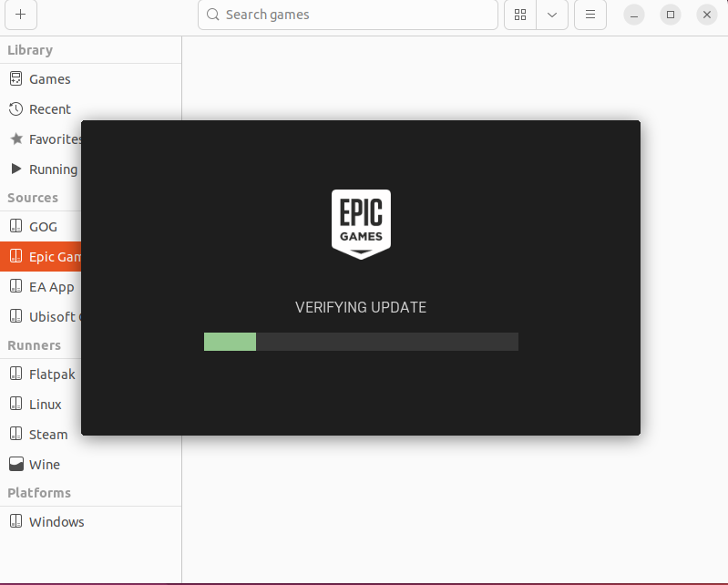The height and width of the screenshot is (585, 728).
Task: Show Recent games
Action: pyautogui.click(x=90, y=109)
